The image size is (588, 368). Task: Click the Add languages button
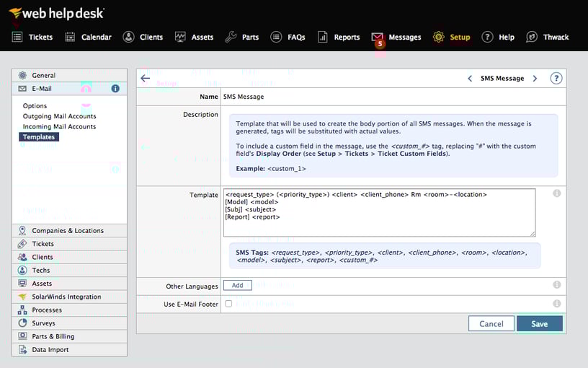pos(237,285)
